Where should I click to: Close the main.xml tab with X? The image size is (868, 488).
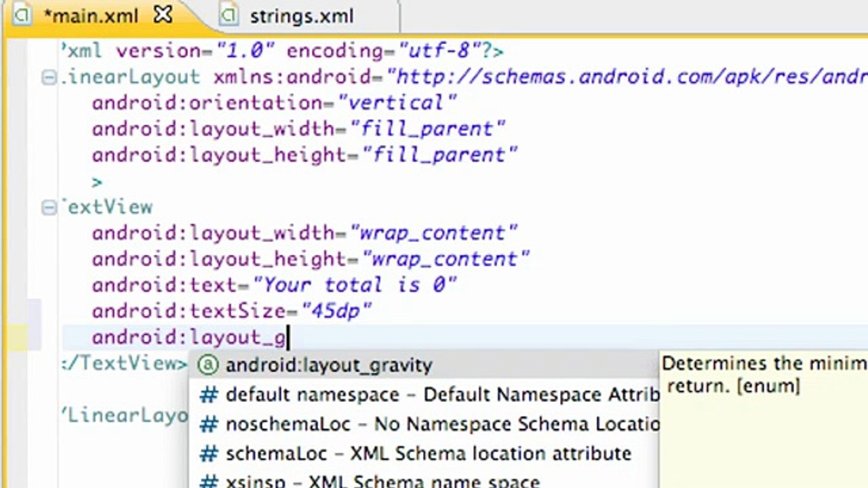[x=163, y=15]
